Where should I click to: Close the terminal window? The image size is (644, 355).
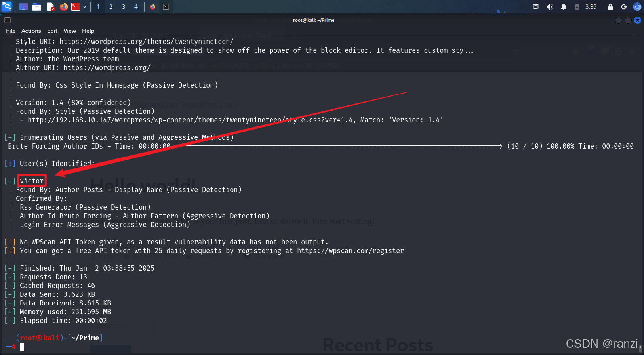click(x=638, y=20)
